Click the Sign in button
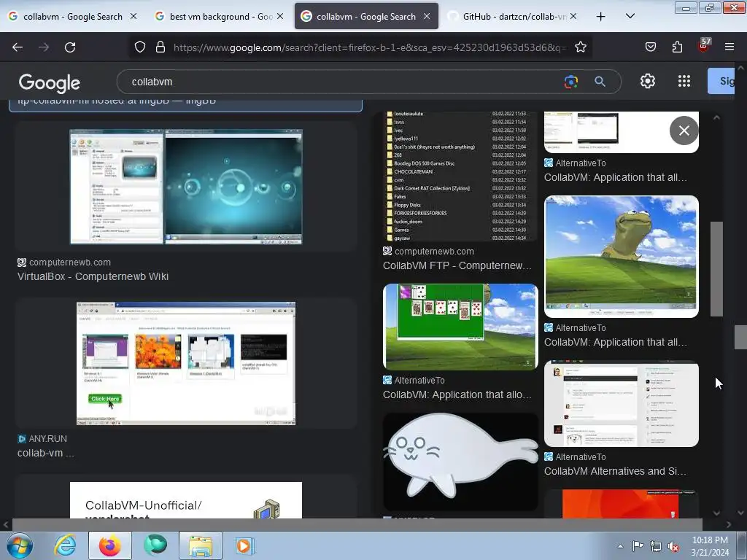This screenshot has height=560, width=747. pos(721,81)
